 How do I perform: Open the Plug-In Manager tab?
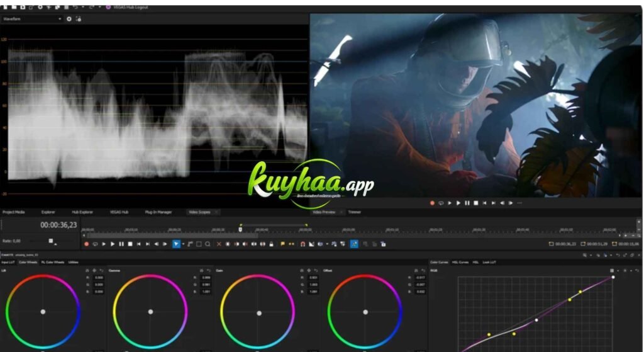click(158, 212)
